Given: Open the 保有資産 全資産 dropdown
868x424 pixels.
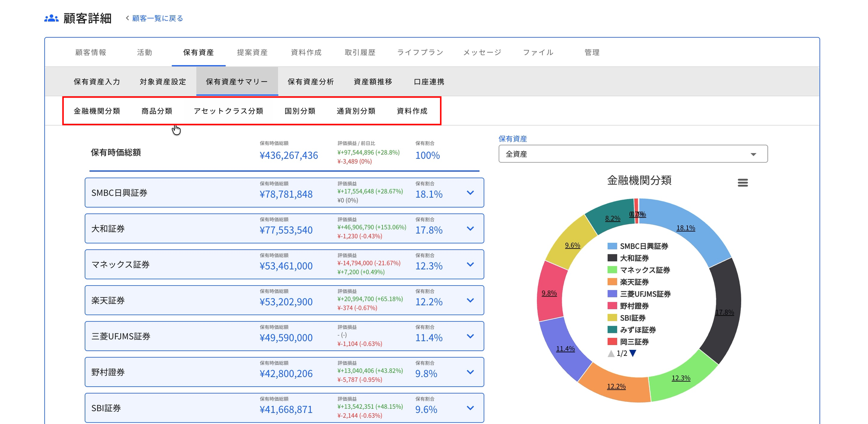Looking at the screenshot, I should tap(633, 154).
